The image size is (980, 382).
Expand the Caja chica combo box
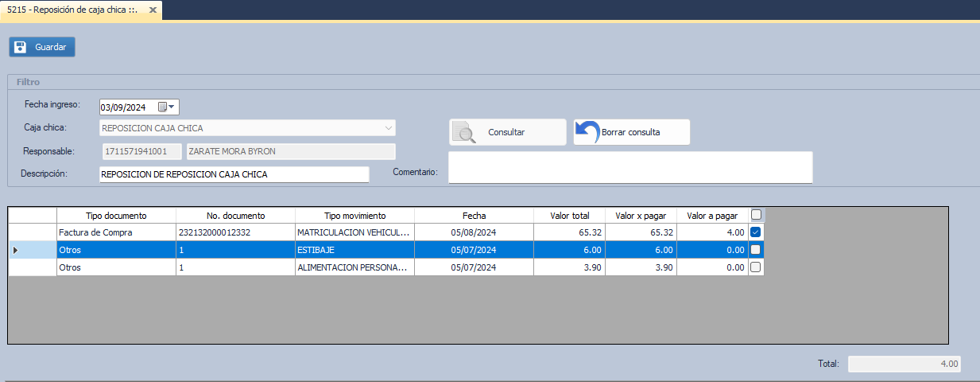[388, 128]
